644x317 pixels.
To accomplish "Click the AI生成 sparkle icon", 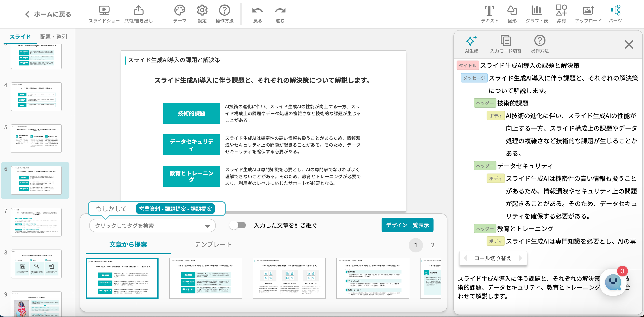I will point(471,41).
